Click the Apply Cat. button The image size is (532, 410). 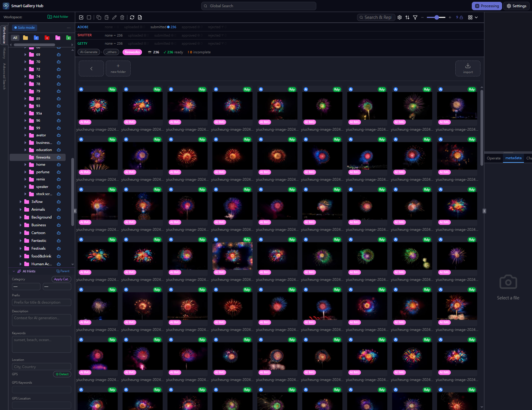pyautogui.click(x=61, y=279)
